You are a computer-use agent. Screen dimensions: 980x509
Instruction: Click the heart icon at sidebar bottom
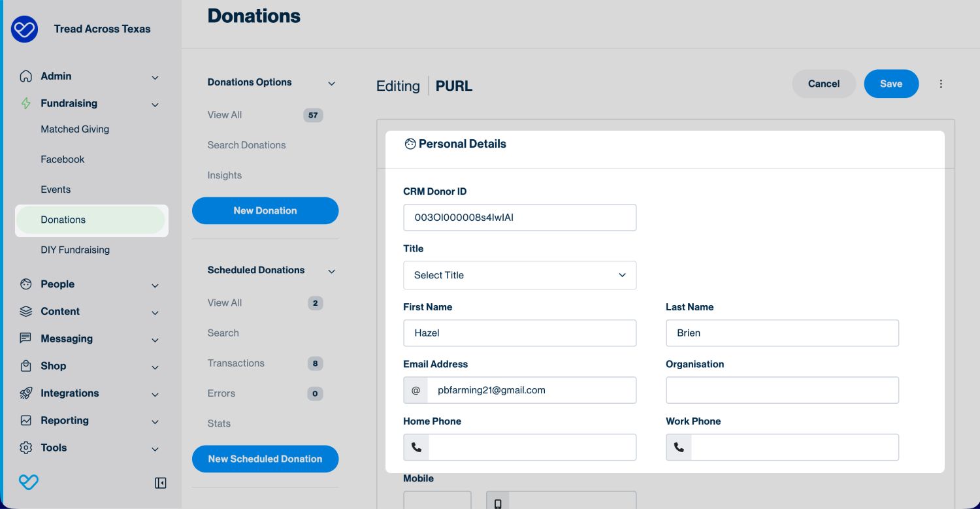click(29, 483)
